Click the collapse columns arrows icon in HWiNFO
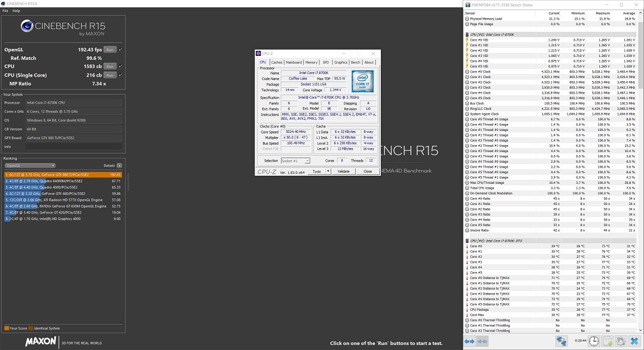This screenshot has width=644, height=350. coord(482,341)
